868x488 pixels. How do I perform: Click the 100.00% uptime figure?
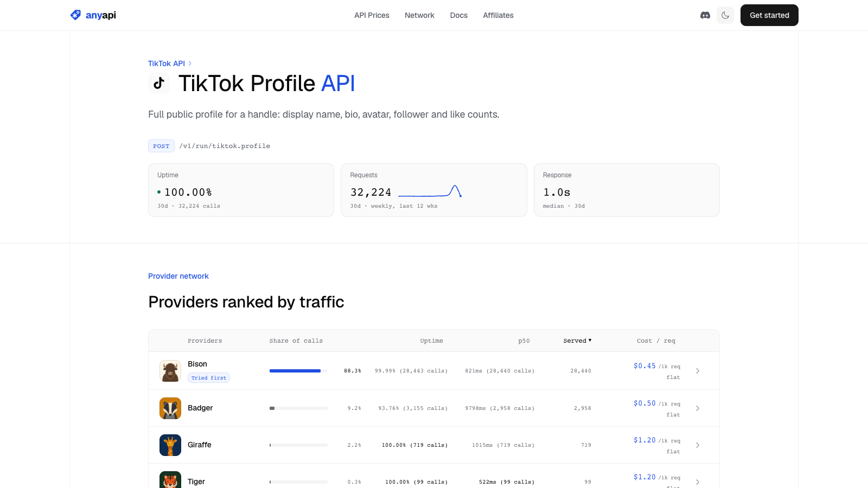188,192
